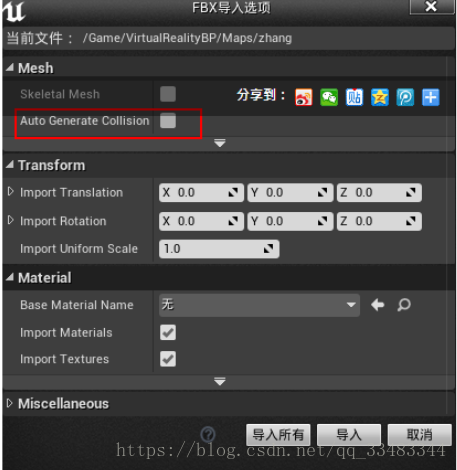Close the FBX import options dialog
Viewport: 457px width, 470px height.
click(x=431, y=6)
